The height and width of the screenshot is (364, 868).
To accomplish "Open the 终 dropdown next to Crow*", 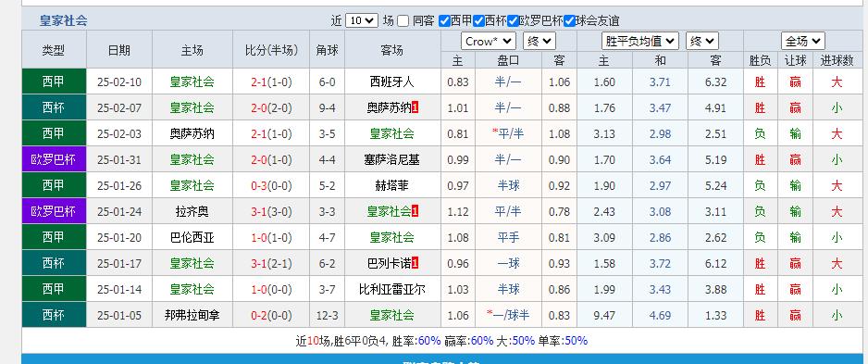I will 539,41.
